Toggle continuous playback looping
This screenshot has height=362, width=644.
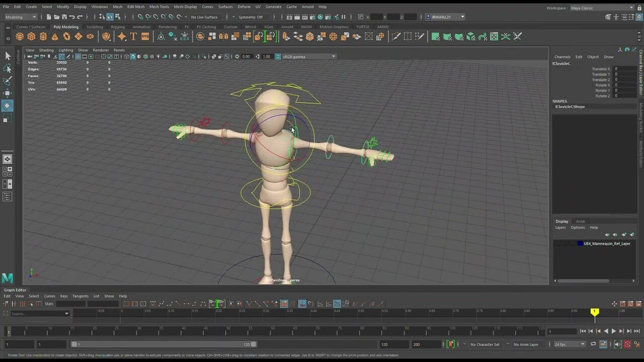[x=593, y=344]
